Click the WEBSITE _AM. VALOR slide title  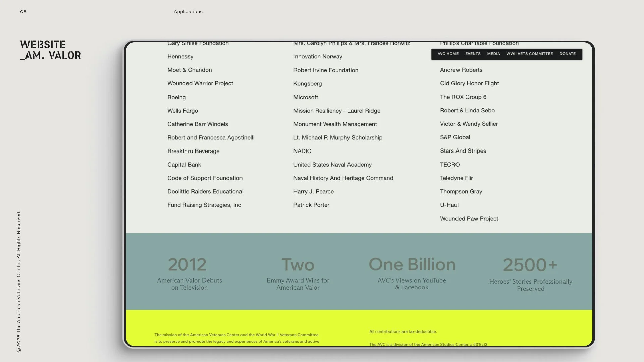[51, 50]
